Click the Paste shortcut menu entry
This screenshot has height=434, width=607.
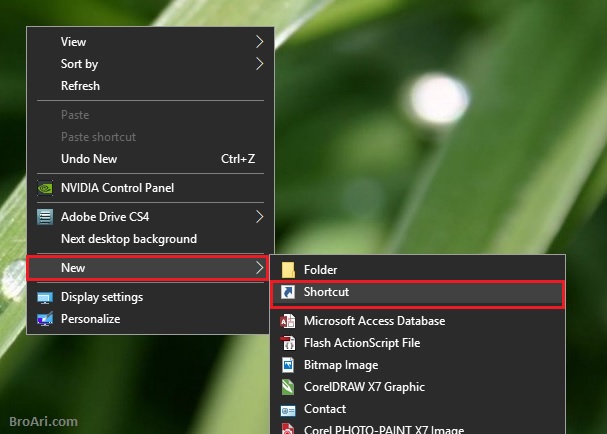[151, 137]
